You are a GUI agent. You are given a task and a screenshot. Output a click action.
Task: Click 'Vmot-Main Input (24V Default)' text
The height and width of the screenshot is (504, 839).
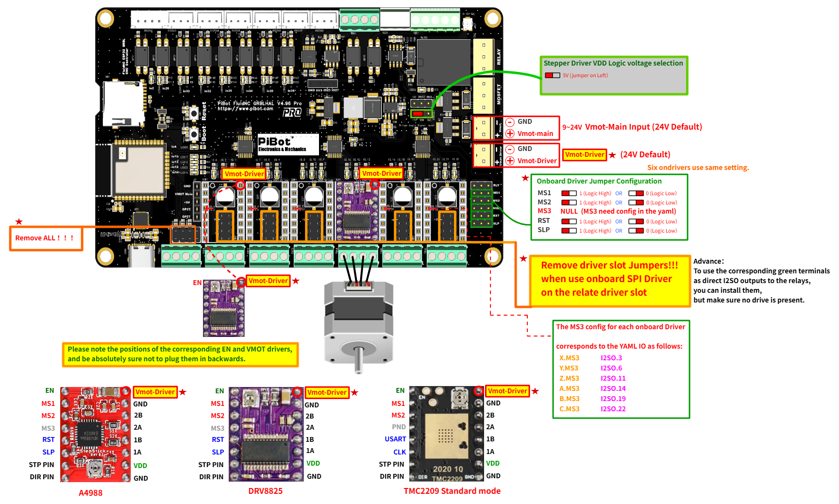coord(643,127)
